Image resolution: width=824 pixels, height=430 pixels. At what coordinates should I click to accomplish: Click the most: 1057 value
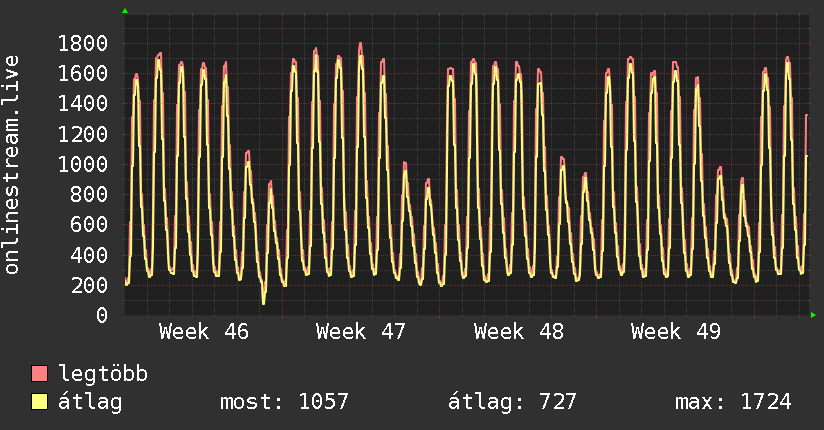tap(284, 402)
